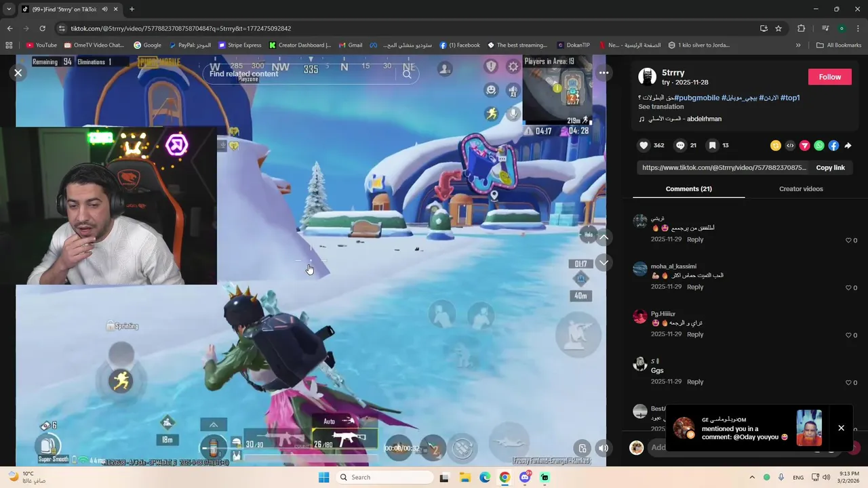Share the video to WhatsApp
Image resolution: width=868 pixels, height=488 pixels.
819,145
